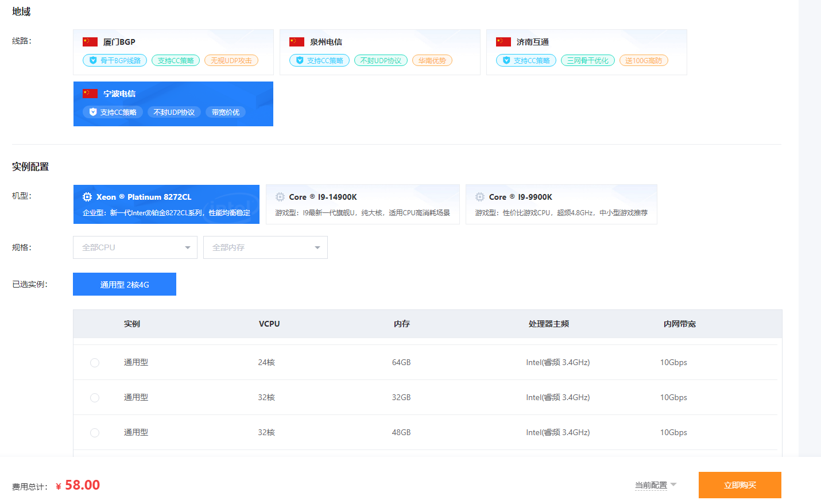Select the 32核 32GB instance radio button

click(95, 398)
